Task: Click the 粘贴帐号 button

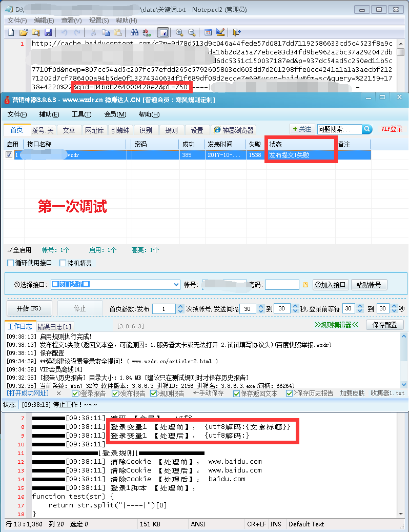Action: coord(369,284)
